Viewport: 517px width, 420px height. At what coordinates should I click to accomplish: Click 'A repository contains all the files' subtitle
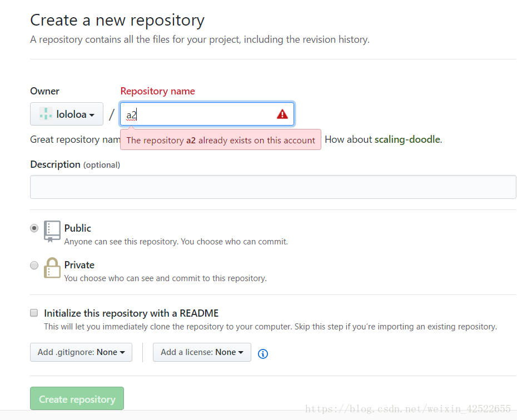click(200, 39)
